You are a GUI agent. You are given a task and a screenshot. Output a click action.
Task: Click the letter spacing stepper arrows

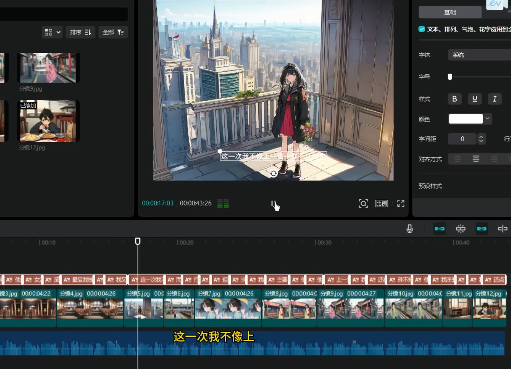481,139
